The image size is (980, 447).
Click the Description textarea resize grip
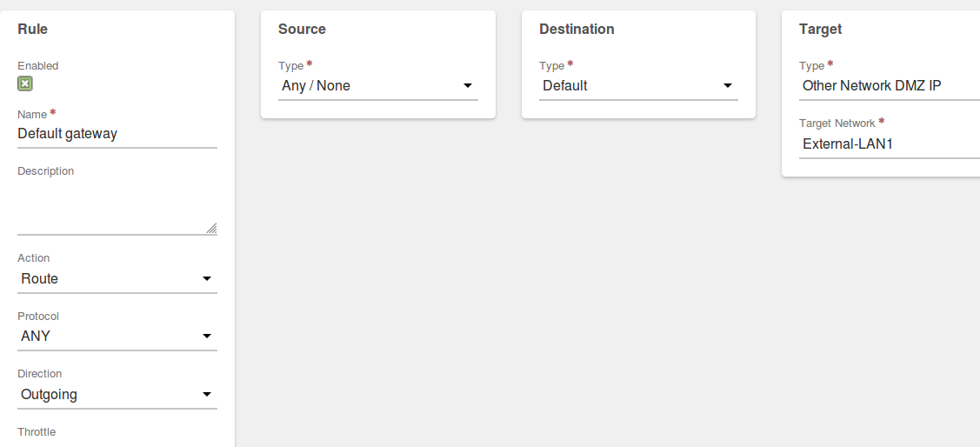(x=211, y=228)
